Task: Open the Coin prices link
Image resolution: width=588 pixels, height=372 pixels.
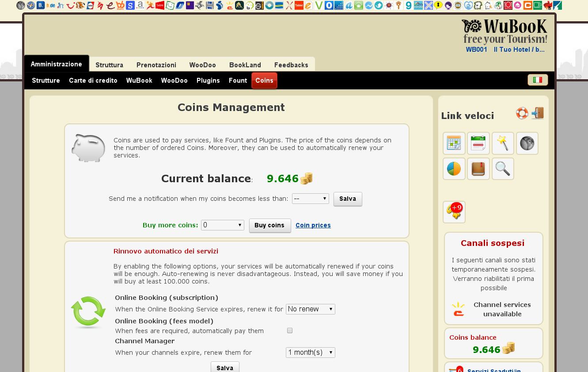Action: tap(313, 225)
